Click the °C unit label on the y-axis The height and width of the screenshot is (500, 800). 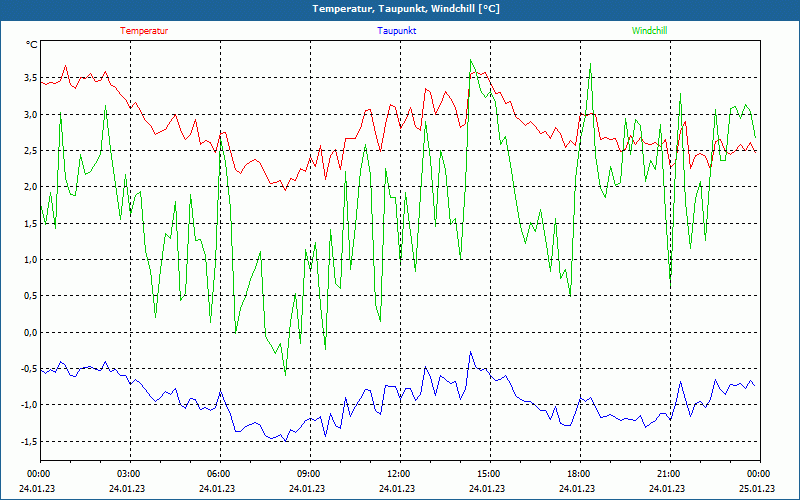32,45
